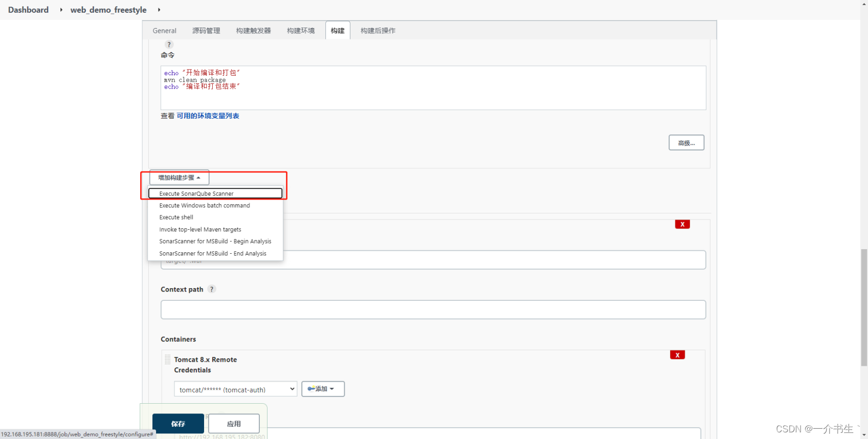
Task: Select the 构建 tab
Action: point(338,31)
